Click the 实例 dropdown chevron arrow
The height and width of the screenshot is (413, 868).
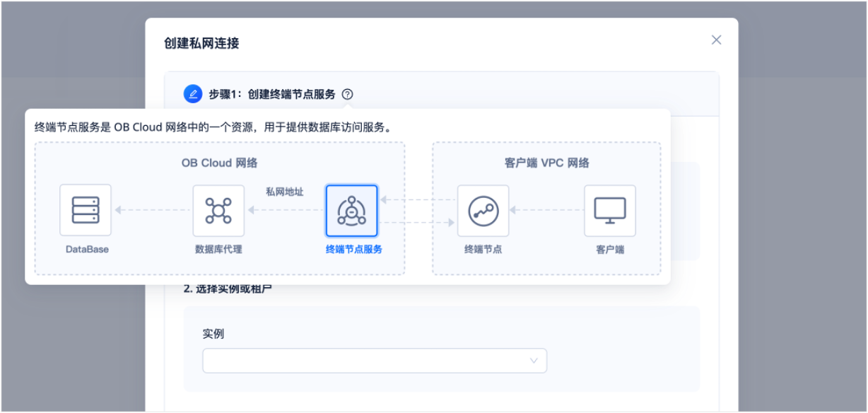[x=534, y=361]
